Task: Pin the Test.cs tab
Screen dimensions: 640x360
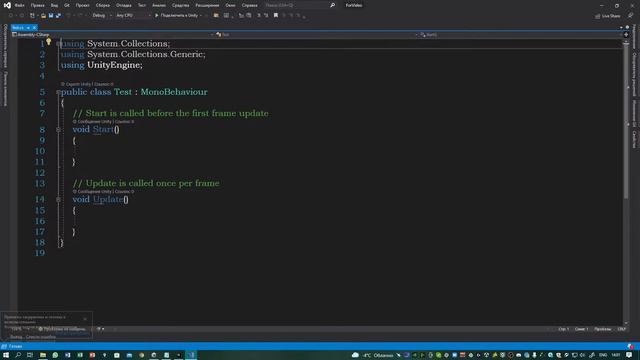Action: [x=28, y=27]
